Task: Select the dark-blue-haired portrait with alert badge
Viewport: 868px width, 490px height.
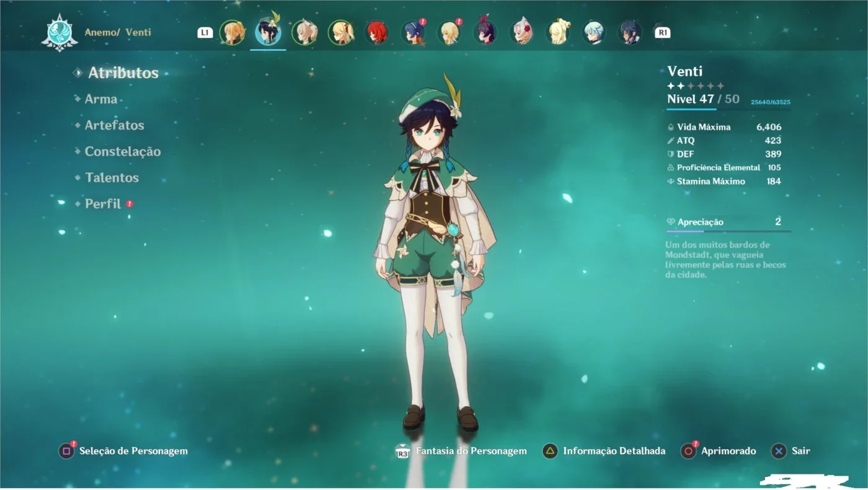Action: [413, 32]
